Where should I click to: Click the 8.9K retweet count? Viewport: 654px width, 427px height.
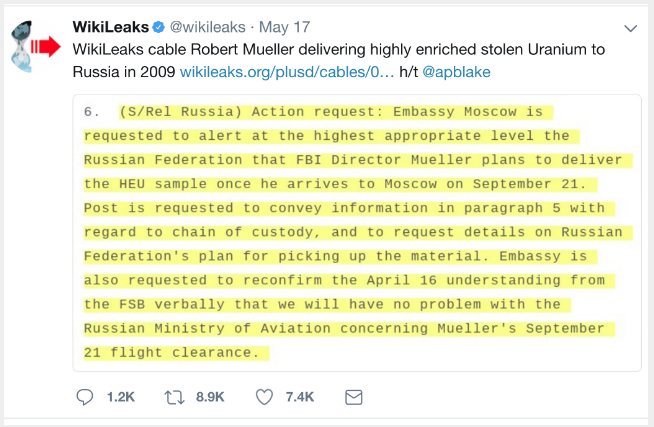[210, 397]
